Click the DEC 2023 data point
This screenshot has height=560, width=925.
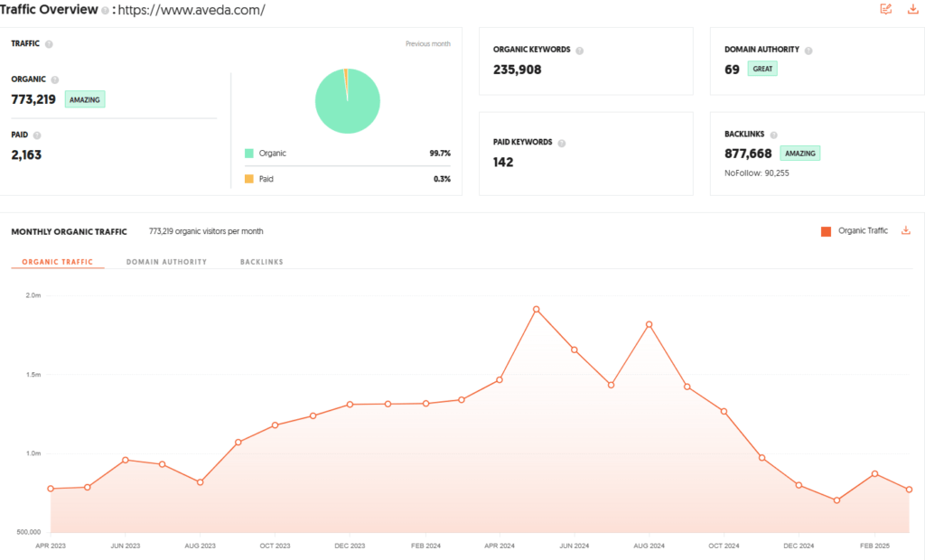(x=350, y=405)
